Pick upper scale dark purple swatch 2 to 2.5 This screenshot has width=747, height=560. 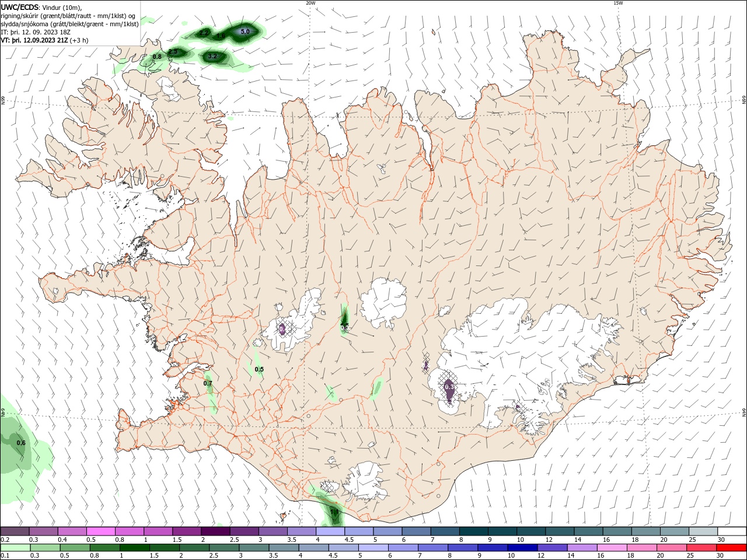pos(215,531)
